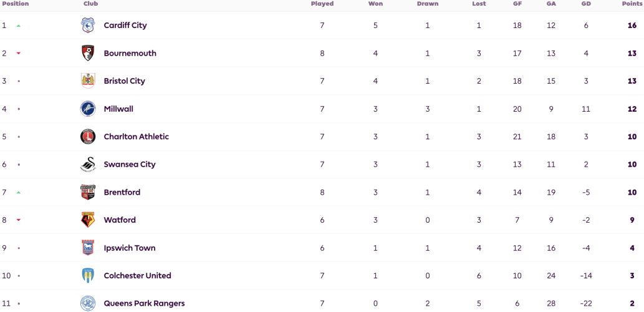Viewport: 644px width, 312px height.
Task: Click the Swansea City swan logo
Action: (87, 165)
